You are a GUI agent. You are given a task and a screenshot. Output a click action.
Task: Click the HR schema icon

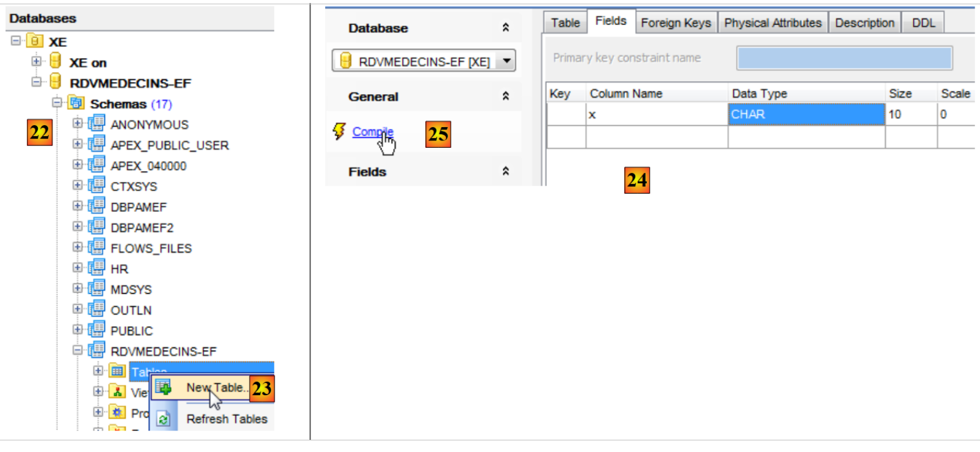pyautogui.click(x=96, y=268)
